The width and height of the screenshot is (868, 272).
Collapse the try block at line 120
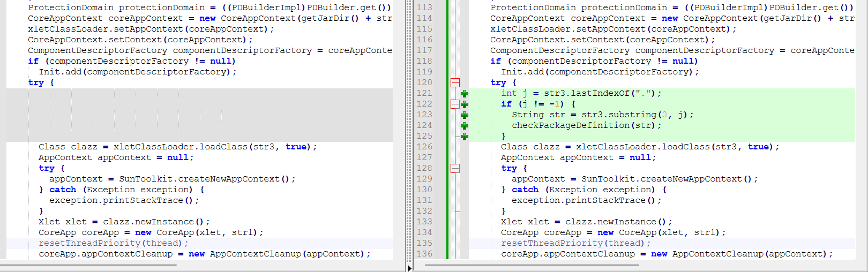pos(455,82)
